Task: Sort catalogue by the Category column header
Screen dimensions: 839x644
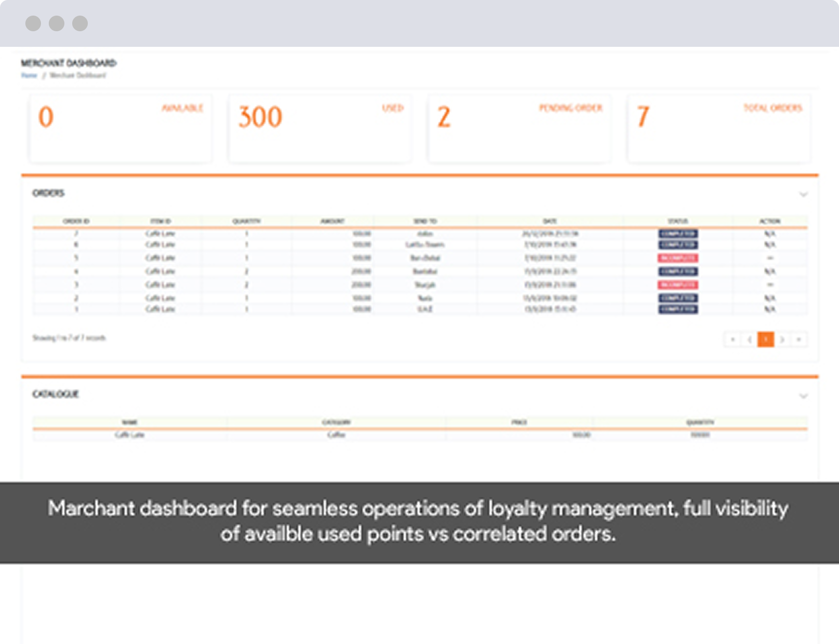Action: (336, 422)
